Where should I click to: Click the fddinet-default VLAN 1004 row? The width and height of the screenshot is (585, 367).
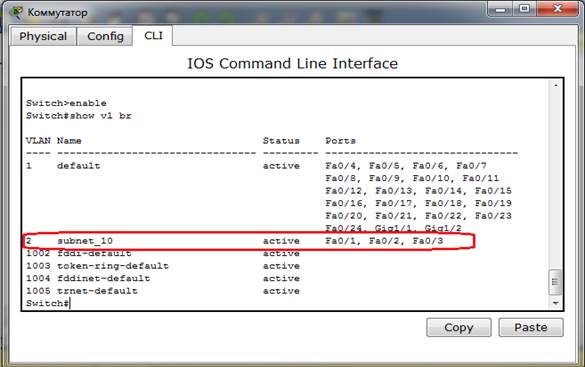[x=163, y=279]
